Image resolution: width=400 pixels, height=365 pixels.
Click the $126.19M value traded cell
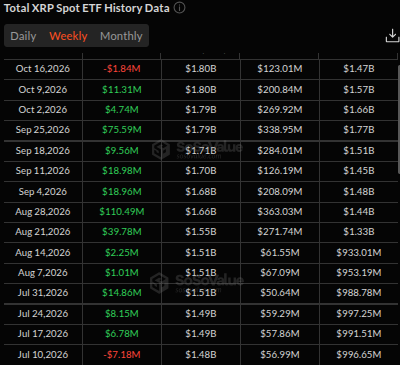(x=280, y=171)
